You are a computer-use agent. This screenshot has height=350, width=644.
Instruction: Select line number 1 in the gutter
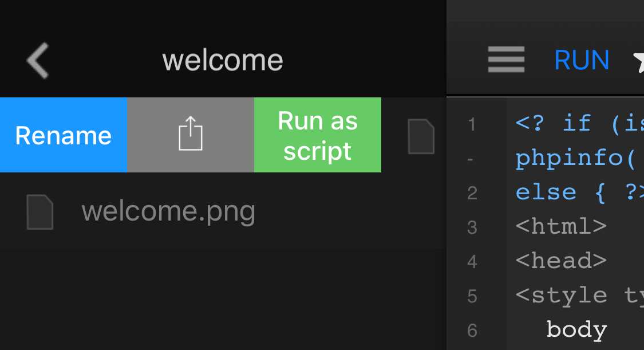tap(472, 124)
